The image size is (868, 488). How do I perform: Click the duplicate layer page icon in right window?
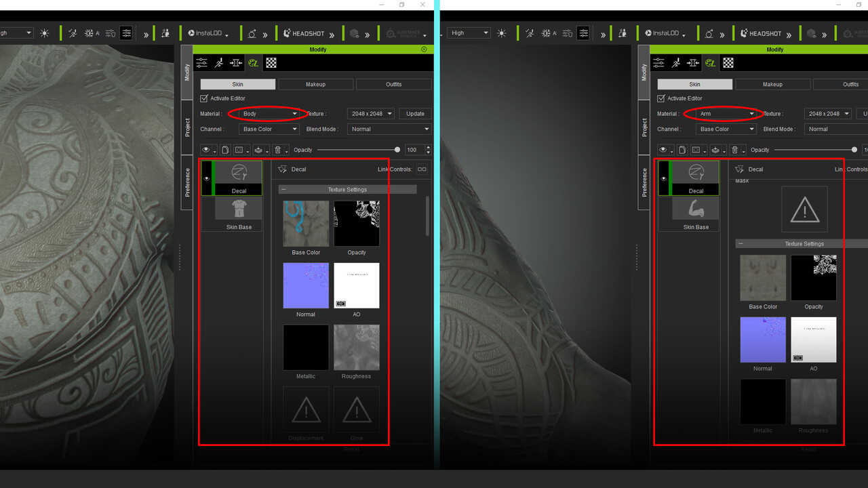click(x=682, y=150)
